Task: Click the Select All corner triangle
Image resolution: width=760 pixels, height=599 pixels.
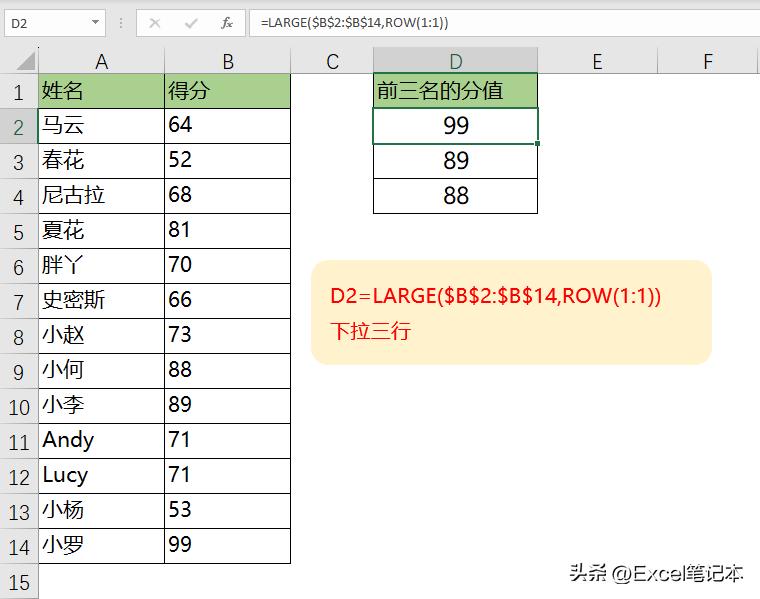Action: tap(25, 61)
